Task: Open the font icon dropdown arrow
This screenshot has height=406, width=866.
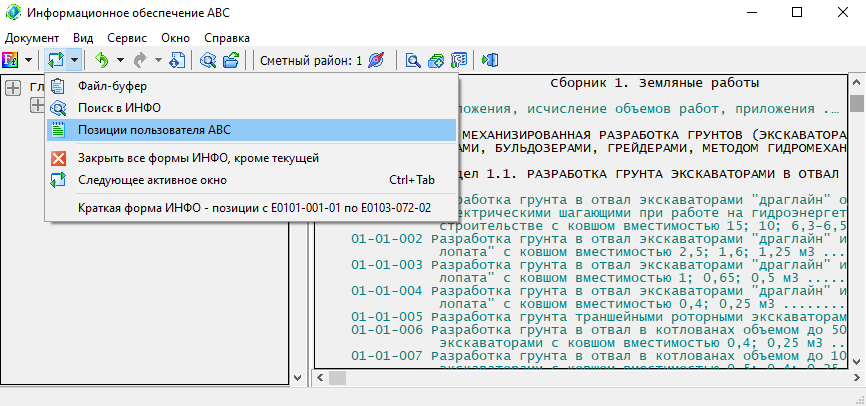Action: click(29, 60)
